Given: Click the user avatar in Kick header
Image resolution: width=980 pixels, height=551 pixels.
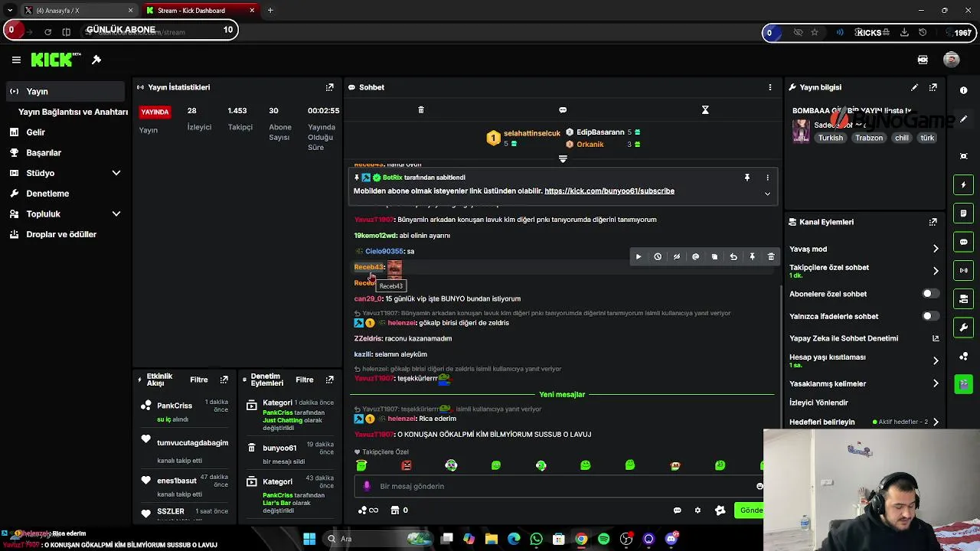Looking at the screenshot, I should (x=952, y=60).
